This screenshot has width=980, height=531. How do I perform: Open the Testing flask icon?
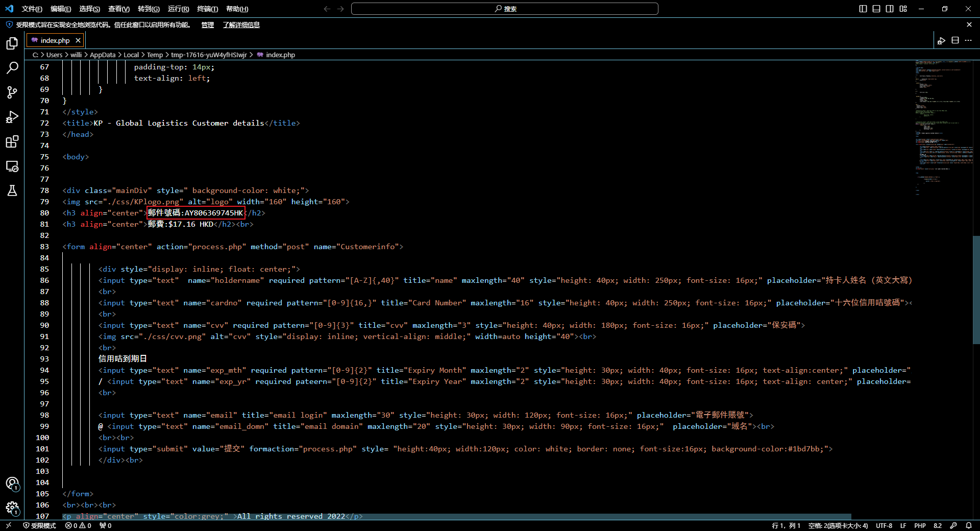pos(12,190)
